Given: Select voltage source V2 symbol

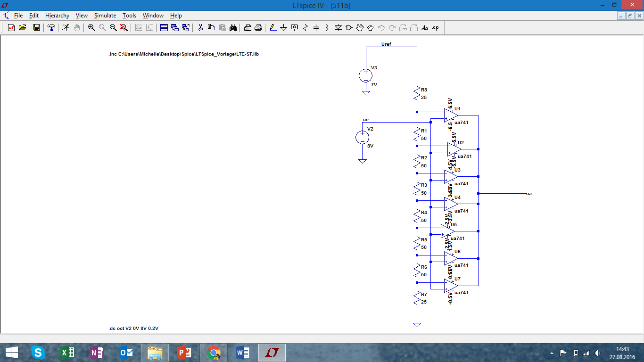Looking at the screenshot, I should [362, 137].
